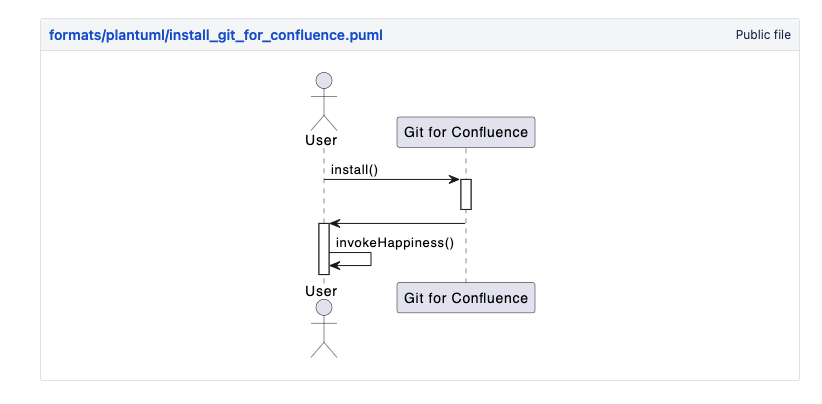Click the arrowhead of the install() message
822x404 pixels.
(454, 180)
